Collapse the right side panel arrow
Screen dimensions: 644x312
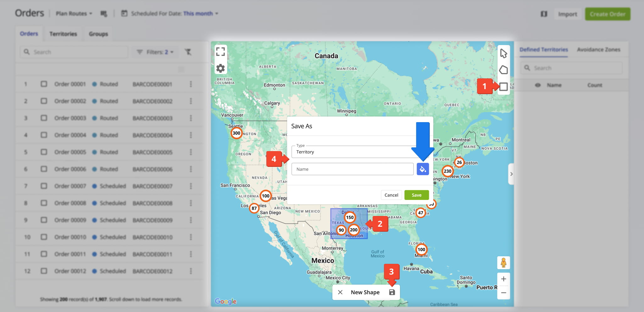tap(511, 174)
